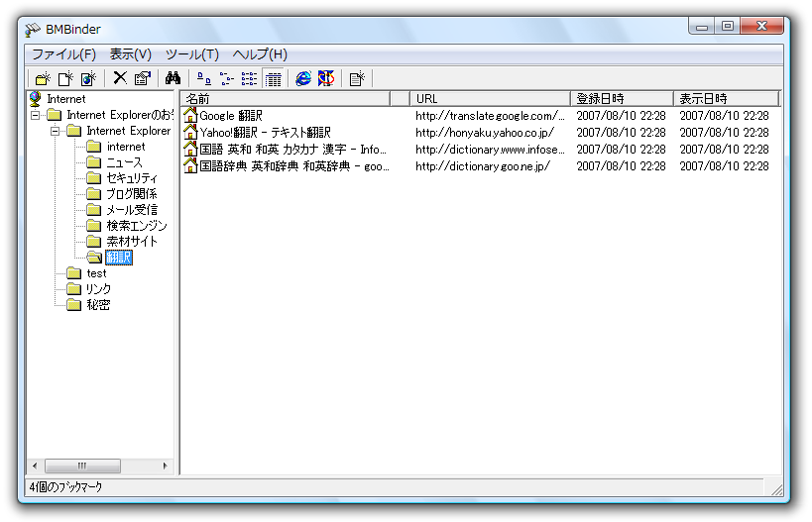Maximize the BMBinder window
The image size is (812, 522).
pos(727,26)
